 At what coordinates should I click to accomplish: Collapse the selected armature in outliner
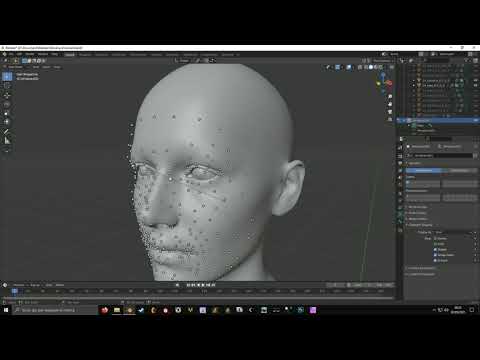click(404, 120)
